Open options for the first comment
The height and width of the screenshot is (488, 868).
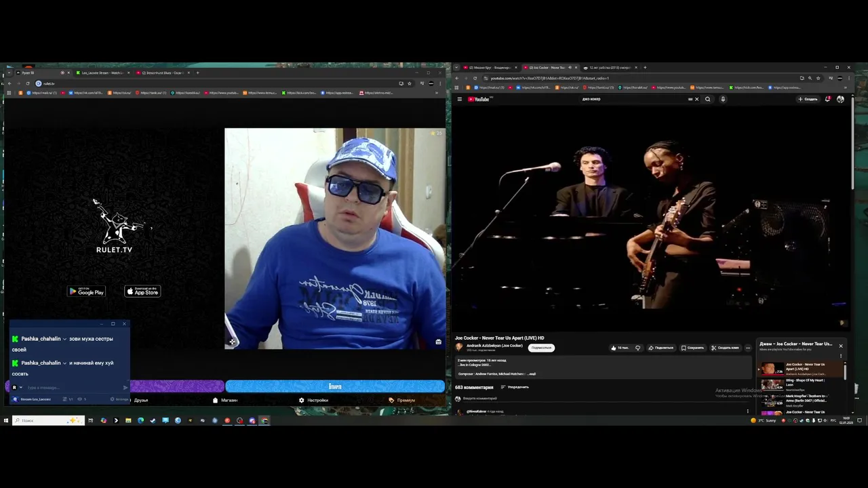(748, 411)
